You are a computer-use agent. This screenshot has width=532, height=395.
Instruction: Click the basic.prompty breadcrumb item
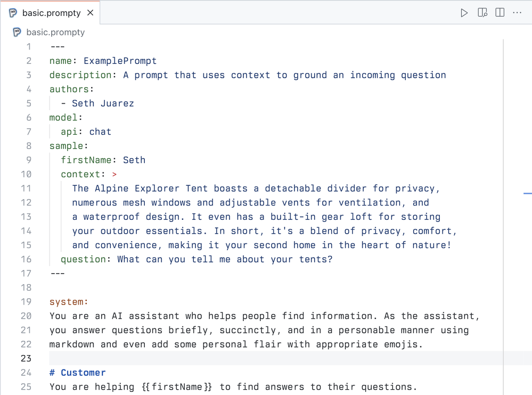pyautogui.click(x=55, y=32)
